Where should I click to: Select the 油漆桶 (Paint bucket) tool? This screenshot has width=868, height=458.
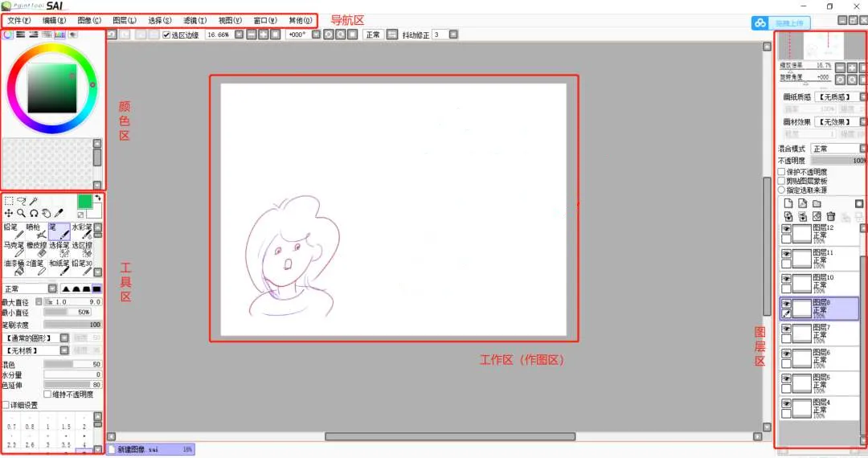coord(14,267)
